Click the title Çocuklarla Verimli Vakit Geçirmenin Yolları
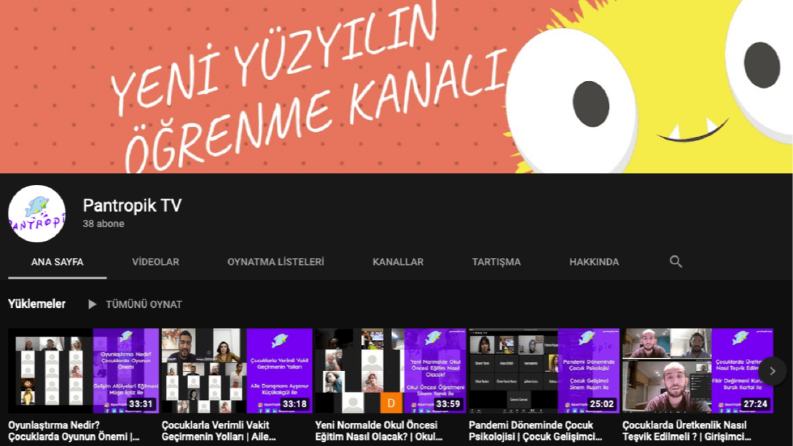Viewport: 793px width, 446px height. pos(219,431)
